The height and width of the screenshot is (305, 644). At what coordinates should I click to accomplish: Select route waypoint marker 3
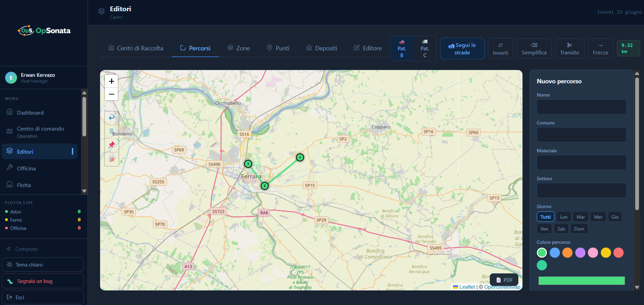[248, 164]
